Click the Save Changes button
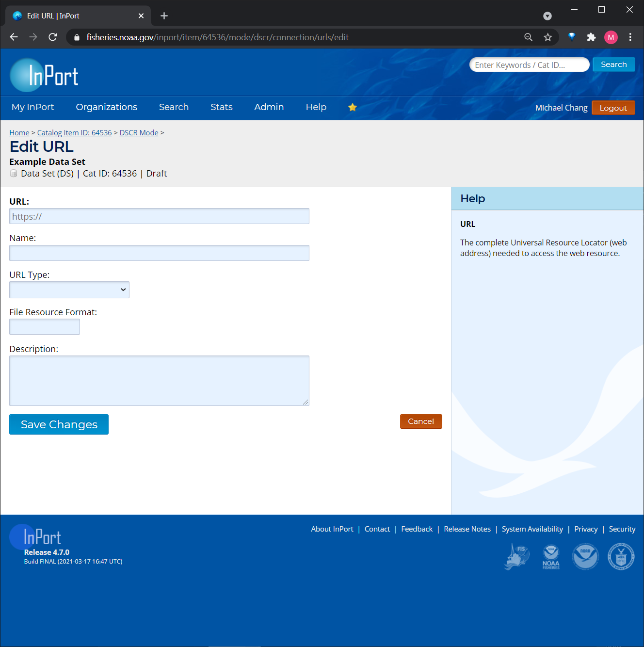This screenshot has width=644, height=647. click(x=59, y=424)
